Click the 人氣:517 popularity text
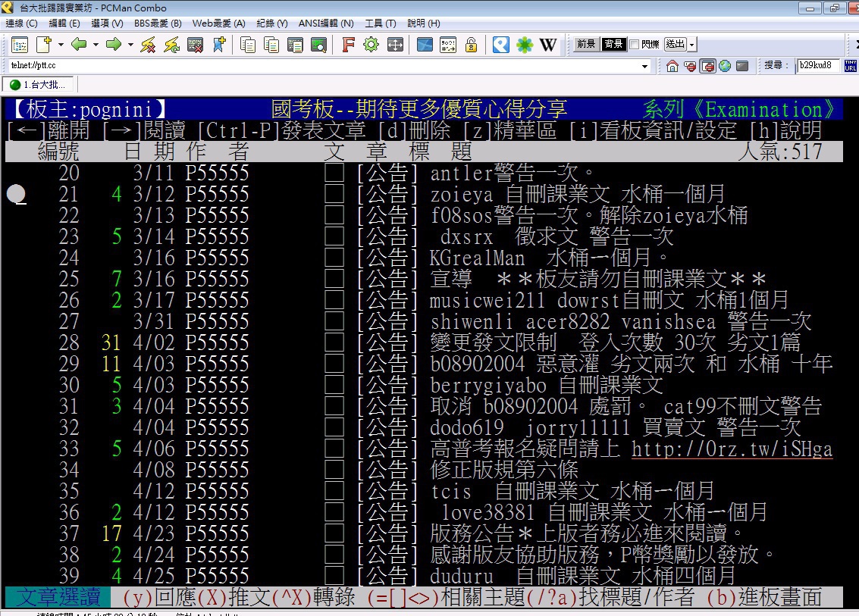The width and height of the screenshot is (859, 616). 780,152
